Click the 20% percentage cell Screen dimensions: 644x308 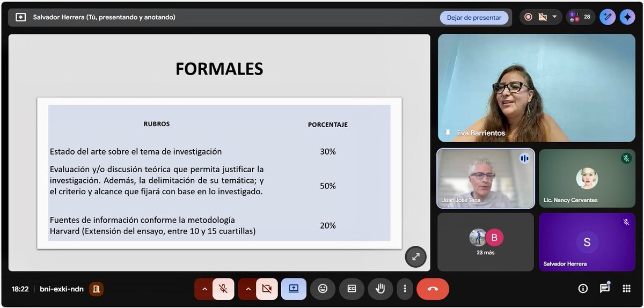(327, 226)
